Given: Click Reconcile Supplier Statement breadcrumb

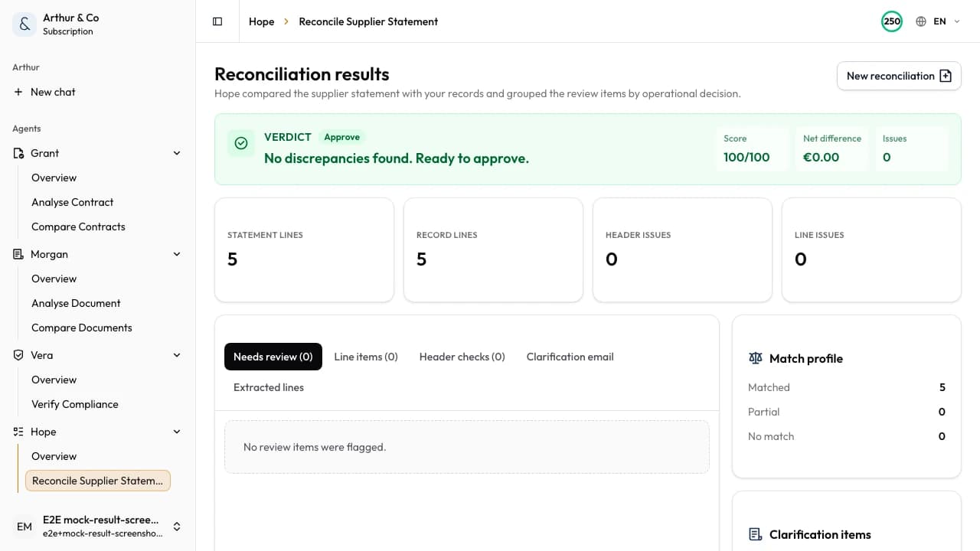Looking at the screenshot, I should tap(368, 21).
